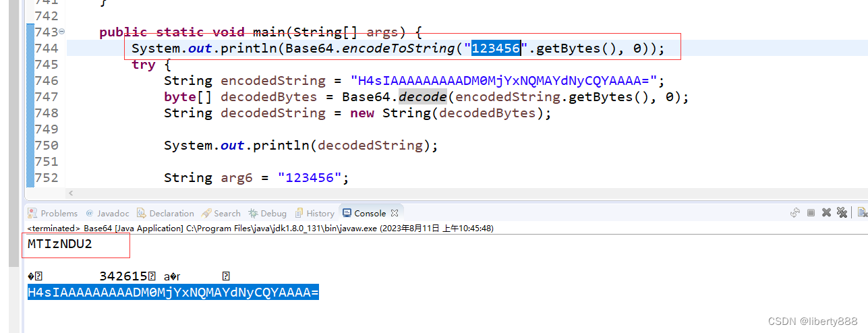
Task: Click the garbled 342615 console output line
Action: (x=129, y=276)
